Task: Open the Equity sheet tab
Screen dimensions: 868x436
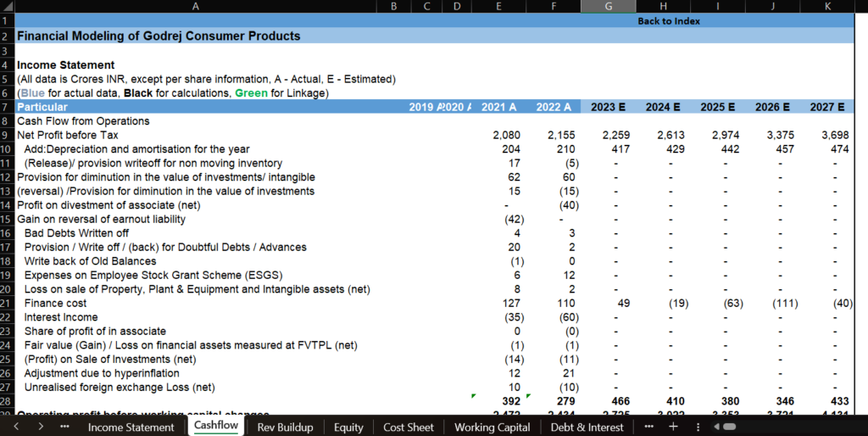Action: click(348, 427)
